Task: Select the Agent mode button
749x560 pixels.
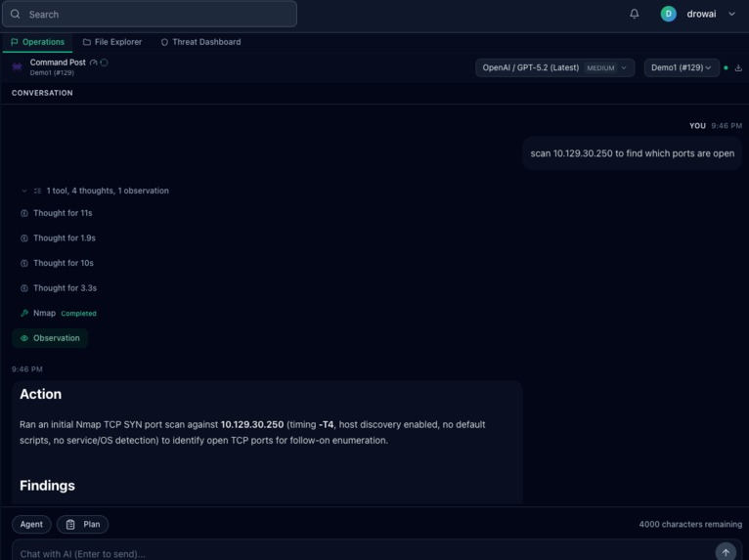Action: (x=31, y=524)
